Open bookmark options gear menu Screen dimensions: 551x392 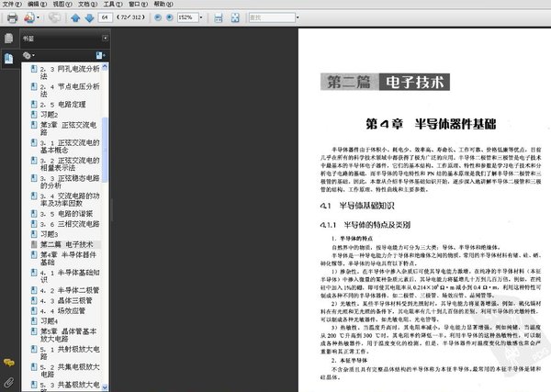(28, 55)
